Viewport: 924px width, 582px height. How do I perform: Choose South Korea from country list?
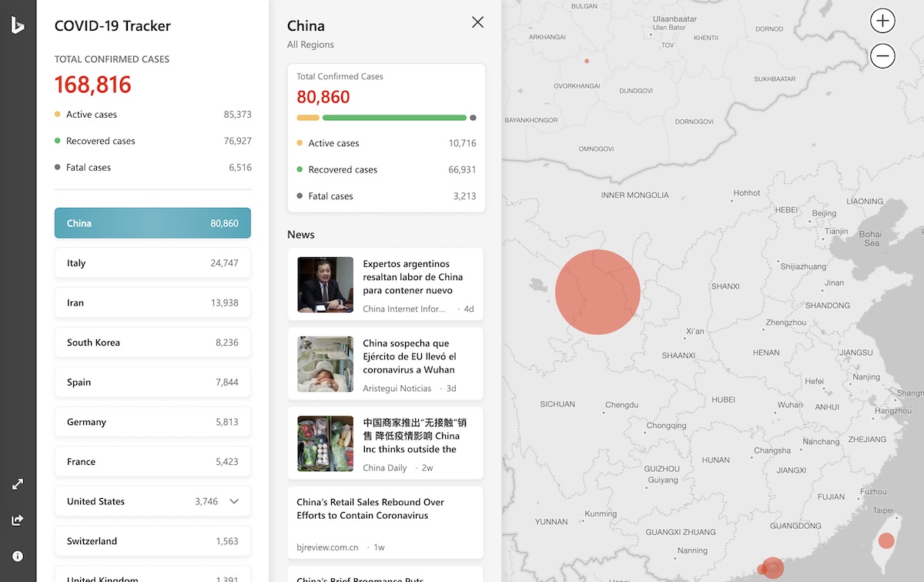152,343
